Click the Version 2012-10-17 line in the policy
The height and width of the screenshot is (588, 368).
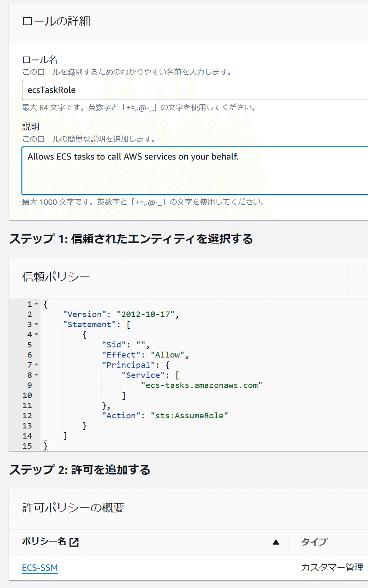pyautogui.click(x=121, y=314)
